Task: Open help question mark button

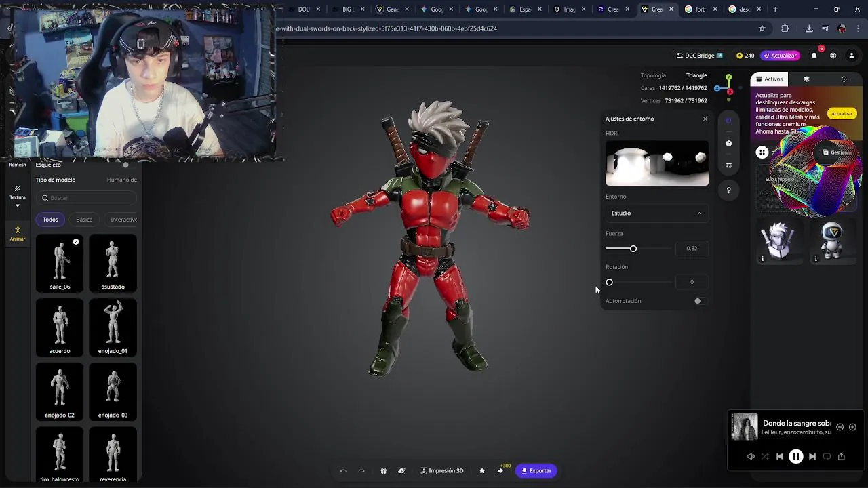Action: [x=729, y=190]
